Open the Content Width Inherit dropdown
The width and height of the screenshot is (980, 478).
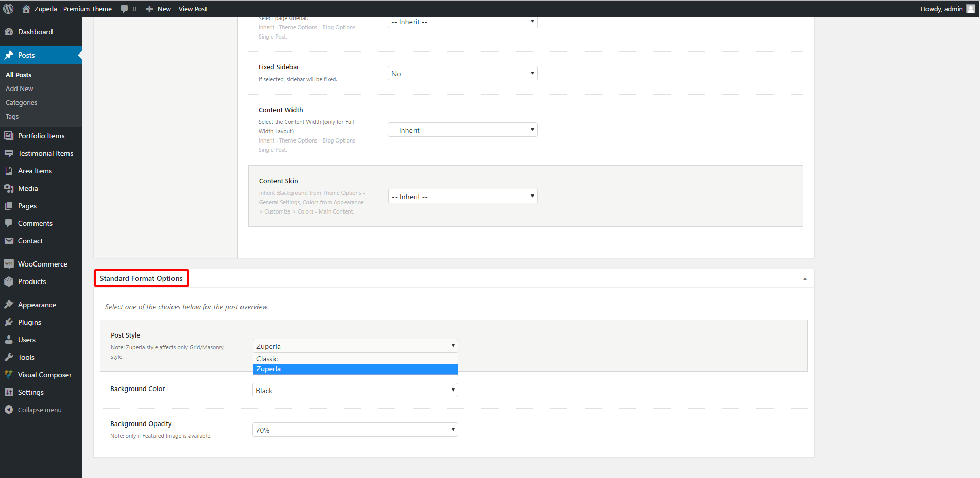462,130
